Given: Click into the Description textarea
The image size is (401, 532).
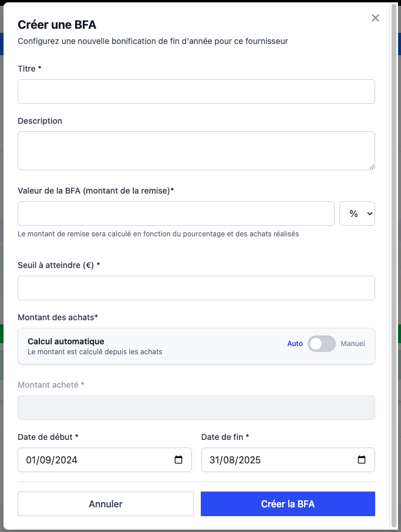Looking at the screenshot, I should [x=196, y=150].
